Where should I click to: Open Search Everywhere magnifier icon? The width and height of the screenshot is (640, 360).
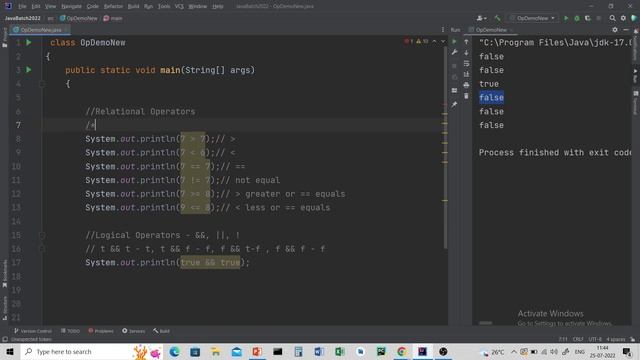tap(612, 18)
